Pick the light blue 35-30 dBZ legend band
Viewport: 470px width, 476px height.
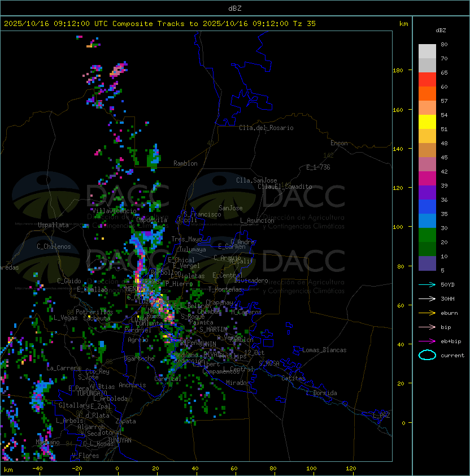click(427, 220)
